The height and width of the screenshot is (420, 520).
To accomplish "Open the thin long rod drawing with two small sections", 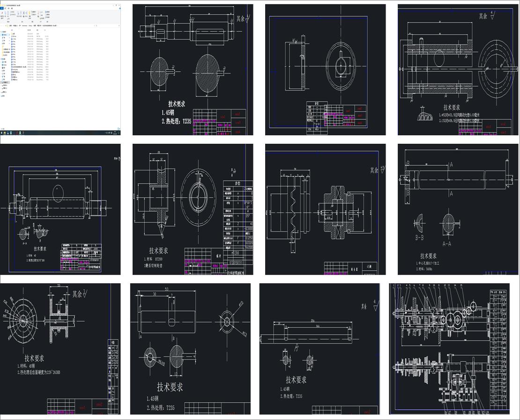I will click(319, 349).
